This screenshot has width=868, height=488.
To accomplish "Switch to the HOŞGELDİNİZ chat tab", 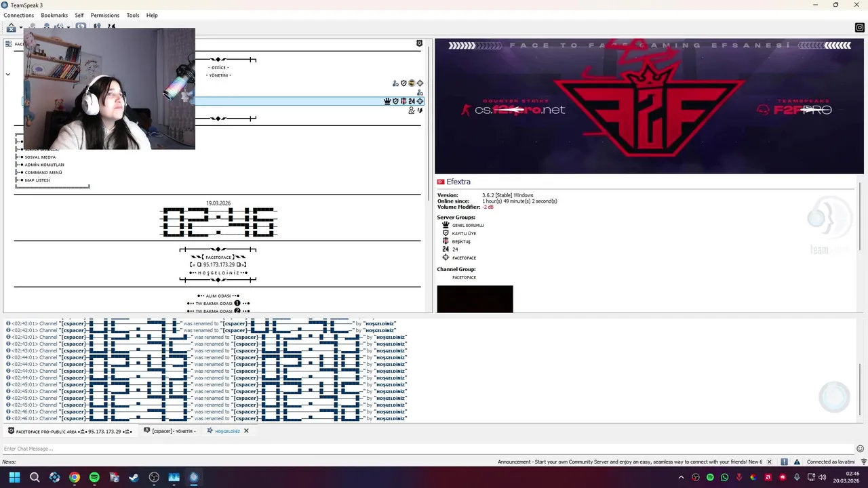I will pos(227,431).
